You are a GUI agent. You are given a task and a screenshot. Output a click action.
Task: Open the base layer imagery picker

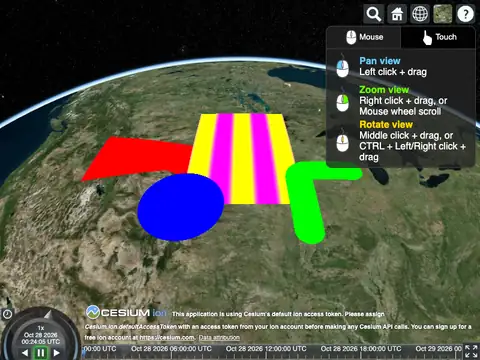(443, 14)
